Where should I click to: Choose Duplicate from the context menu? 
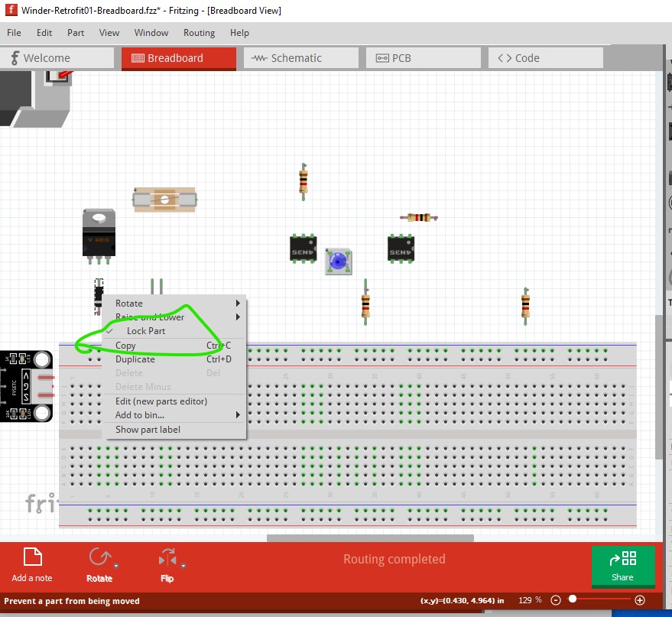tap(175, 359)
